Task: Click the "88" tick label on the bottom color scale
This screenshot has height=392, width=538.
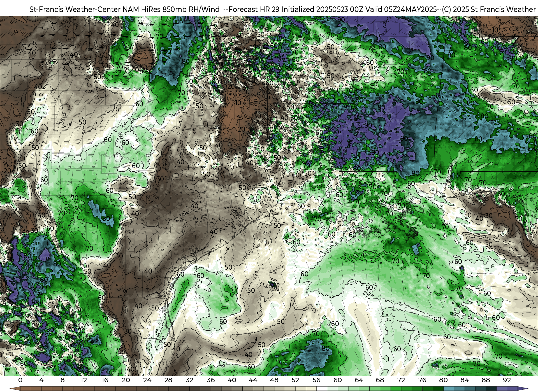Action: tap(486, 380)
